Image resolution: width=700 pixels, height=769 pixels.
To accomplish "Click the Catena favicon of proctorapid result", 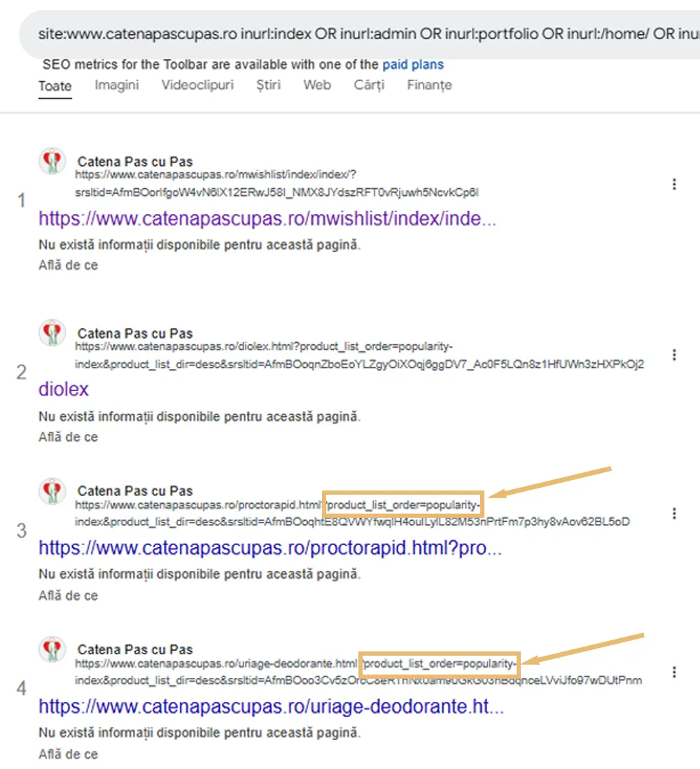I will point(52,491).
